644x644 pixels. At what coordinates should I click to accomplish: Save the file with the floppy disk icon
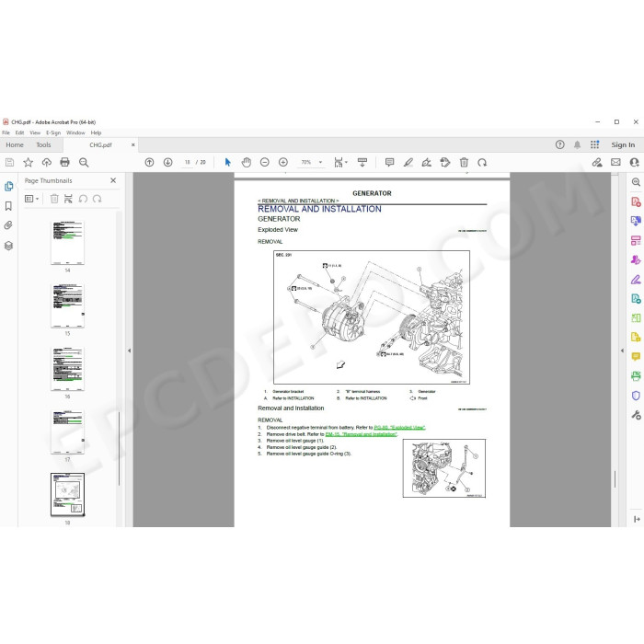9,162
